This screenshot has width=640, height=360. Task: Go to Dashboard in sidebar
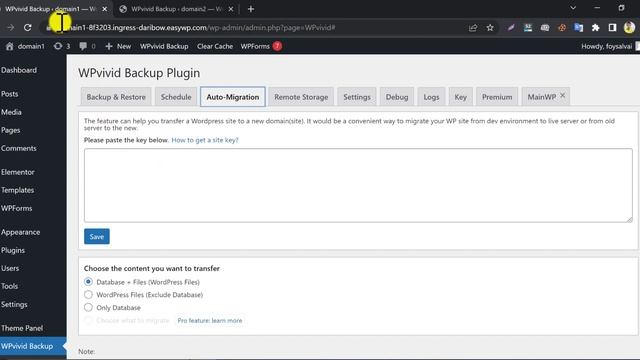pos(19,70)
